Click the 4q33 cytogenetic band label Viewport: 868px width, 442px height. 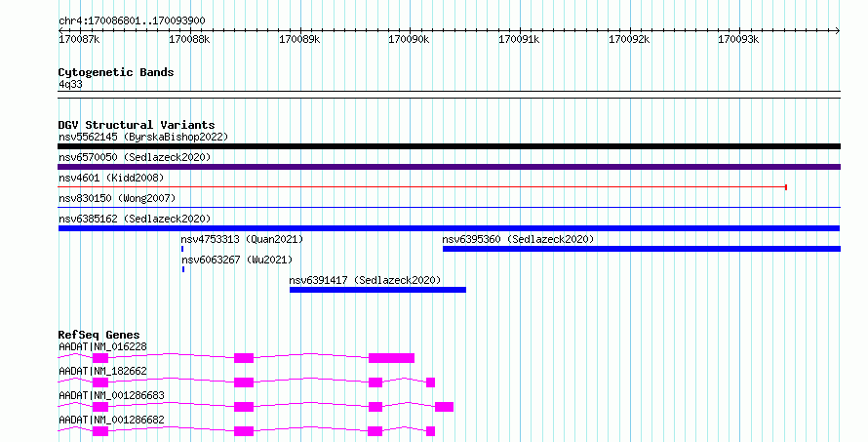71,85
